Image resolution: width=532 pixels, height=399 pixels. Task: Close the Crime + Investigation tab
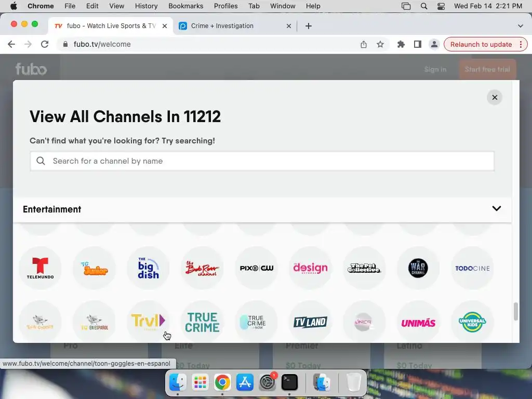(x=288, y=26)
